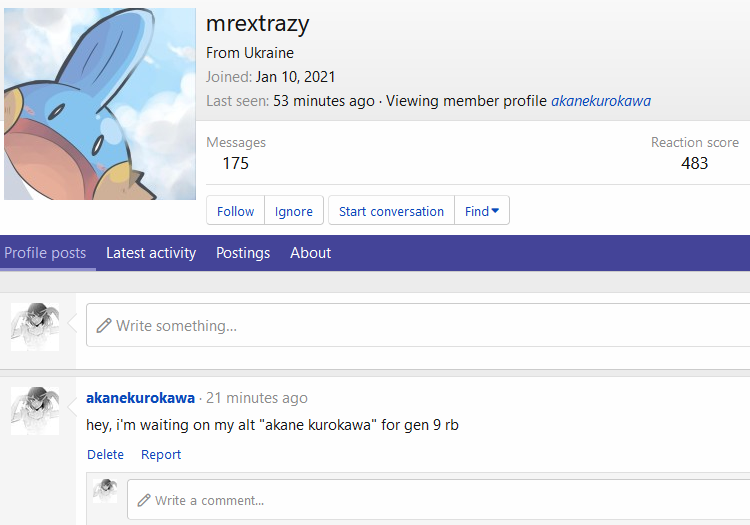Open akanekurokawa profile link in Last seen
This screenshot has width=750, height=525.
tap(600, 101)
